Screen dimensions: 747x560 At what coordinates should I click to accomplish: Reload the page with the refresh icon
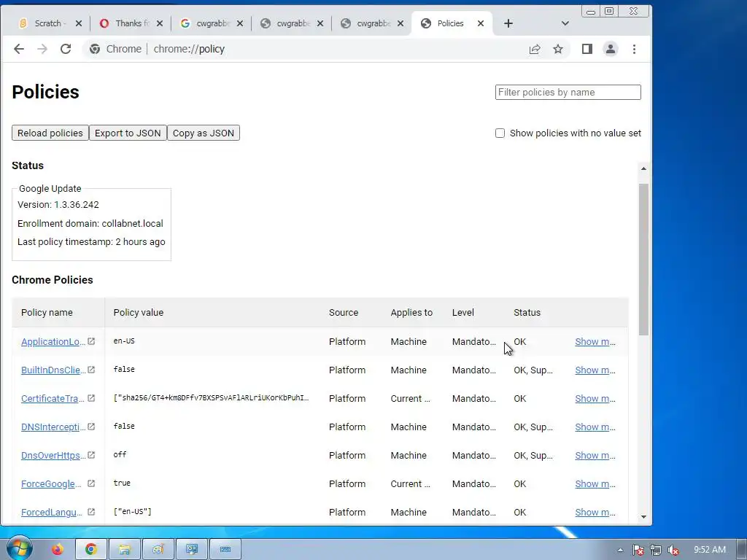click(66, 49)
